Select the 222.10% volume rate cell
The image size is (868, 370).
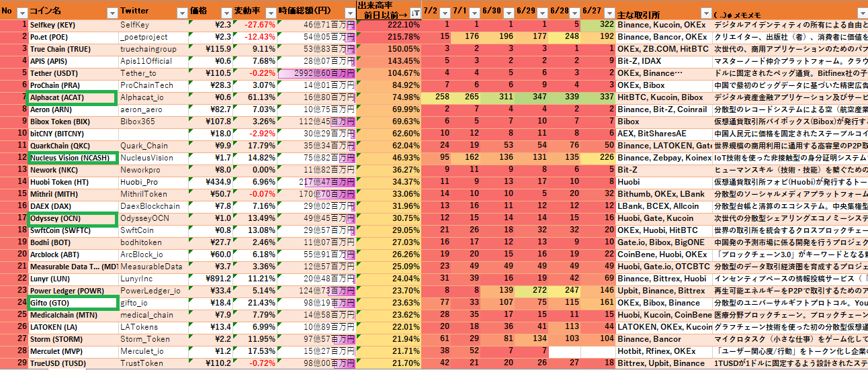(x=388, y=25)
